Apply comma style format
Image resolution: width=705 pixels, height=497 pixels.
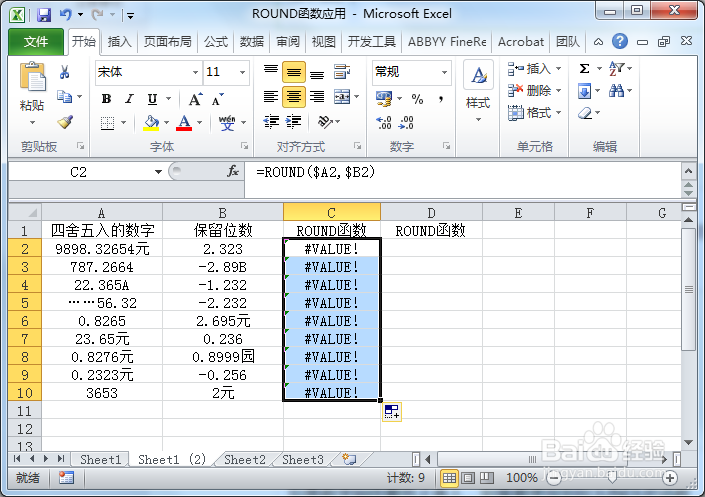pyautogui.click(x=441, y=99)
